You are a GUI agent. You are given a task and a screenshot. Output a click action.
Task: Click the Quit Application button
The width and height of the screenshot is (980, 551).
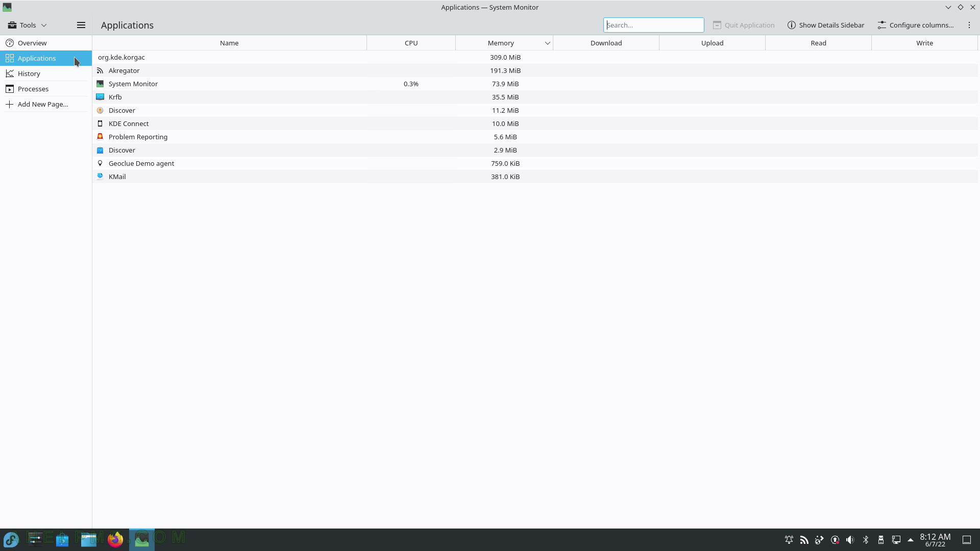[744, 25]
